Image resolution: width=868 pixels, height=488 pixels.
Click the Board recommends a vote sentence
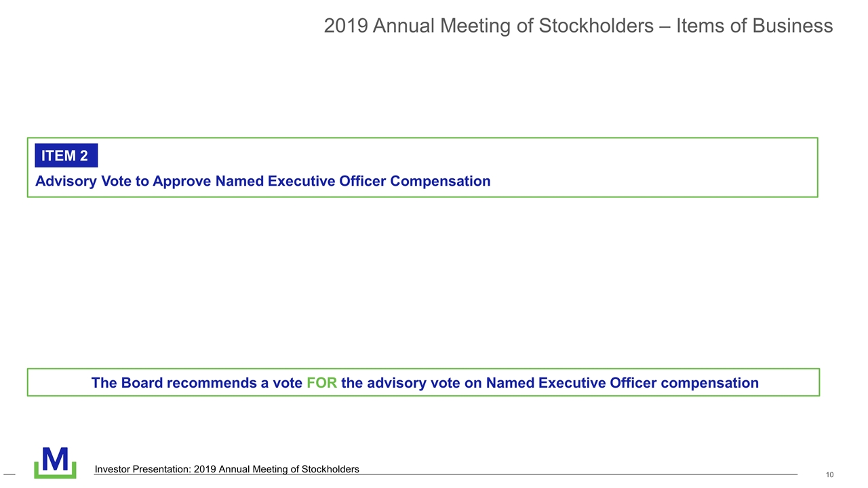click(425, 383)
